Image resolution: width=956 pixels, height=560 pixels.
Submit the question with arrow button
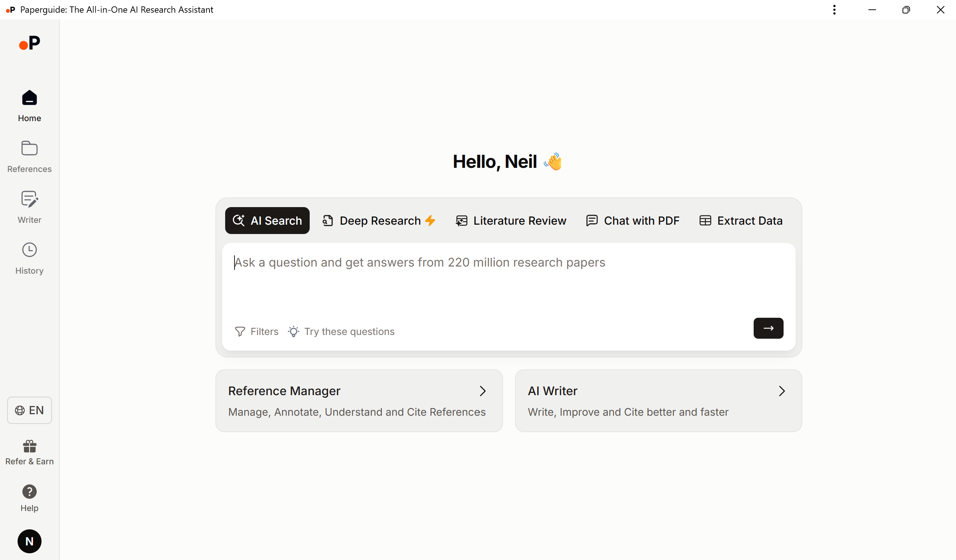(768, 328)
